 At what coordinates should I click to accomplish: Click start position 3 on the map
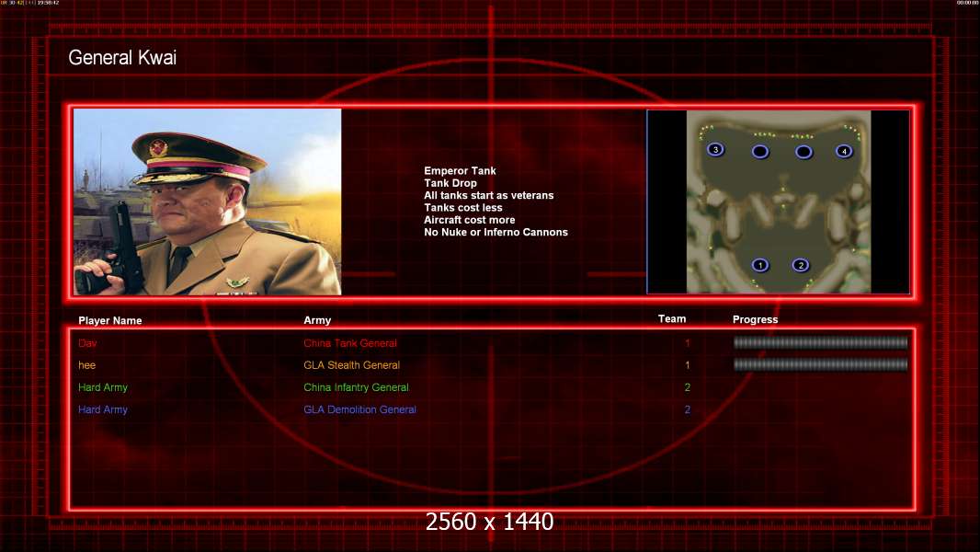coord(715,149)
